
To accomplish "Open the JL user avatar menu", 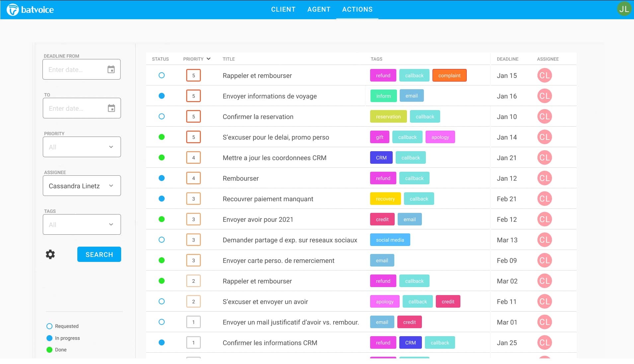I will tap(624, 9).
